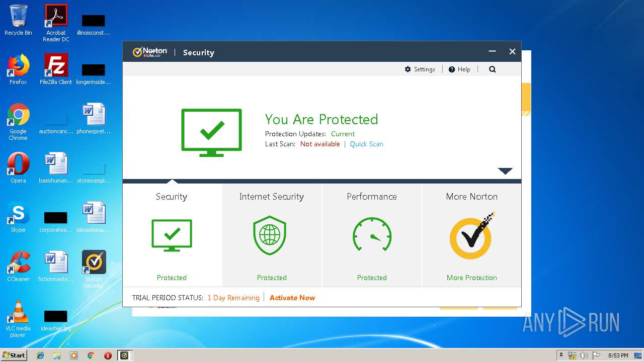Open FileZilla Client desktop icon
Image resolution: width=644 pixels, height=362 pixels.
pos(56,69)
